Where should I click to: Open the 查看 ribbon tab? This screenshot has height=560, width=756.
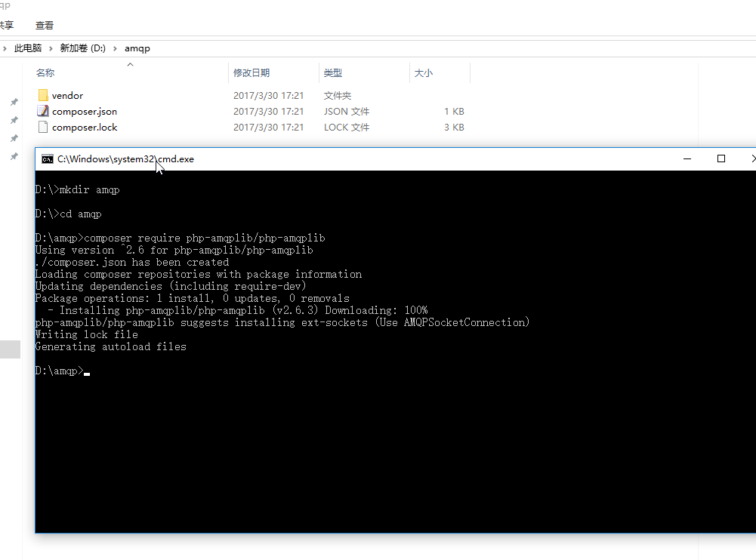45,25
